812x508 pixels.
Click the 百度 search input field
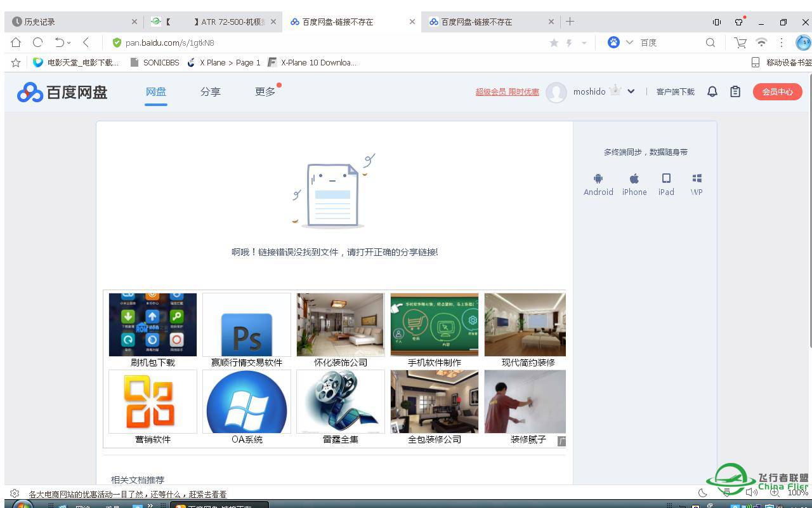pyautogui.click(x=669, y=43)
